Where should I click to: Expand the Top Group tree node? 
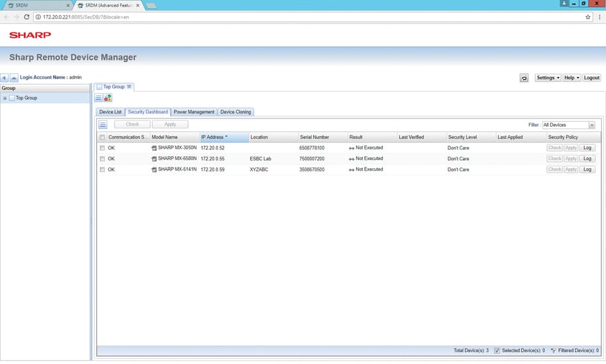[x=5, y=98]
